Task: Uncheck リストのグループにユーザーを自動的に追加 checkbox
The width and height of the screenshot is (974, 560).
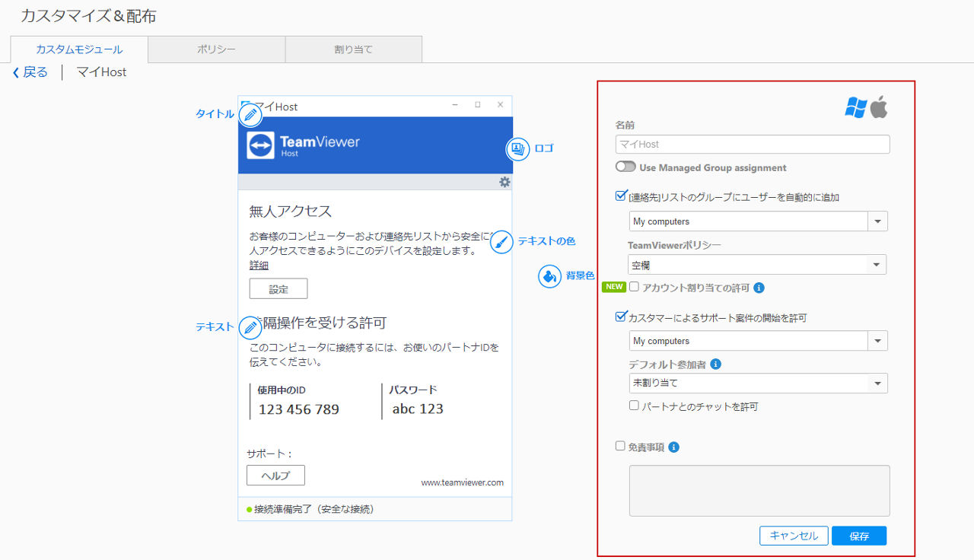Action: pyautogui.click(x=621, y=196)
